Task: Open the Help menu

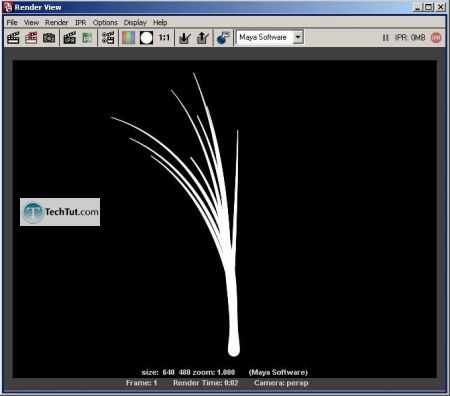Action: [x=160, y=23]
